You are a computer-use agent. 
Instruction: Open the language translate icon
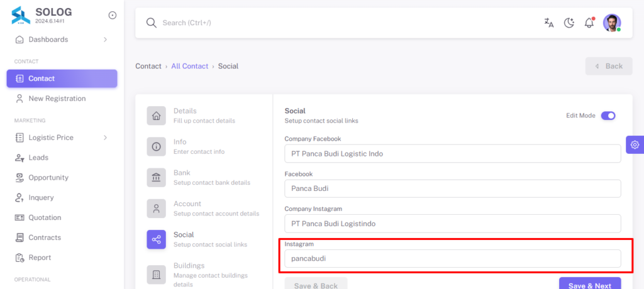pyautogui.click(x=548, y=23)
